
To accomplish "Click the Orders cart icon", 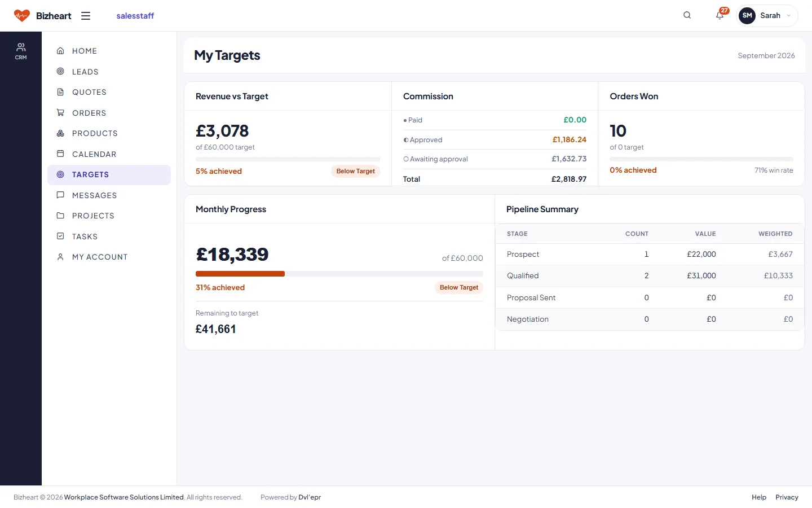I will point(60,112).
